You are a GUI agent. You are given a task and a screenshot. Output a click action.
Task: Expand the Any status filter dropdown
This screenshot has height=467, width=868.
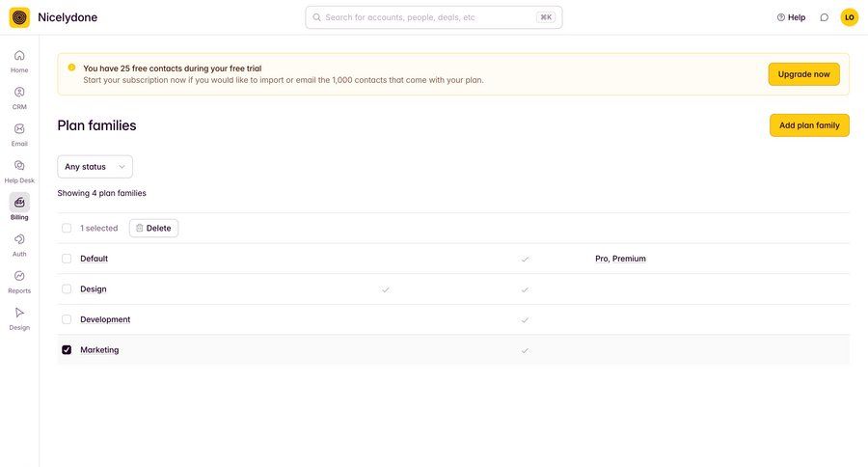(x=95, y=167)
